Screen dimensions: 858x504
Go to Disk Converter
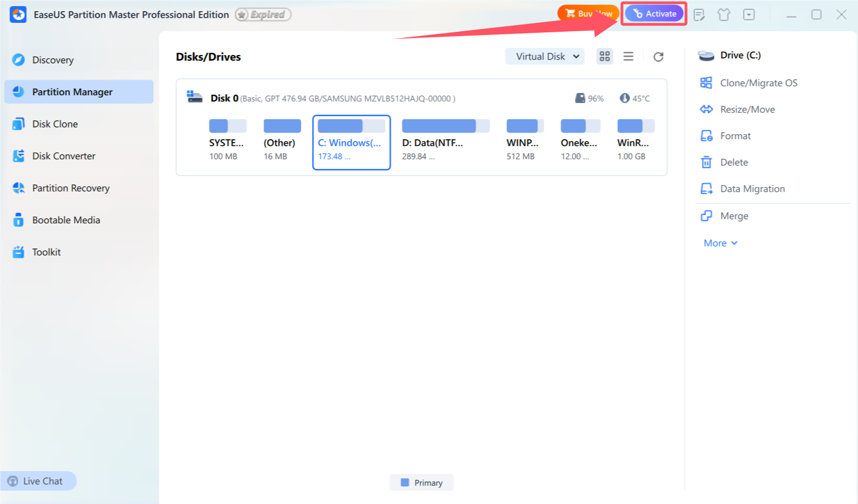pyautogui.click(x=79, y=156)
